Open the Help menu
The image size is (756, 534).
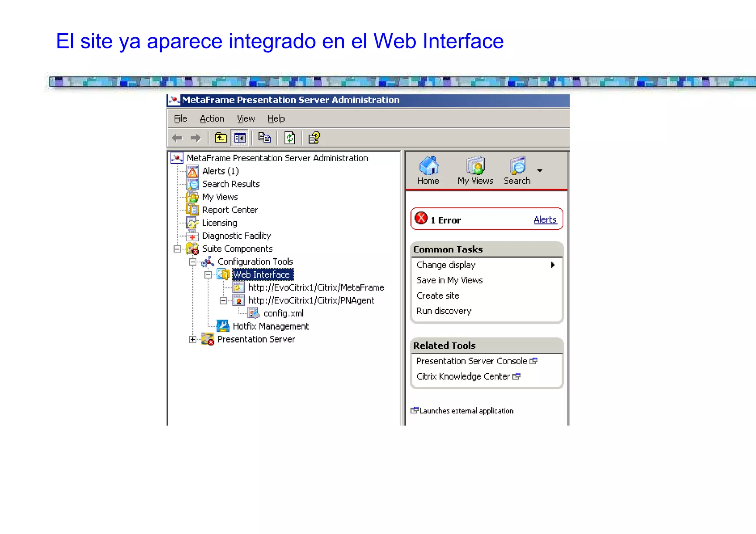click(x=276, y=118)
